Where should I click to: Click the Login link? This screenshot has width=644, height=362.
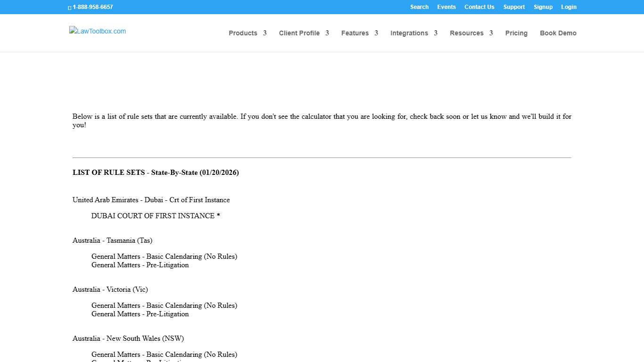[x=569, y=7]
